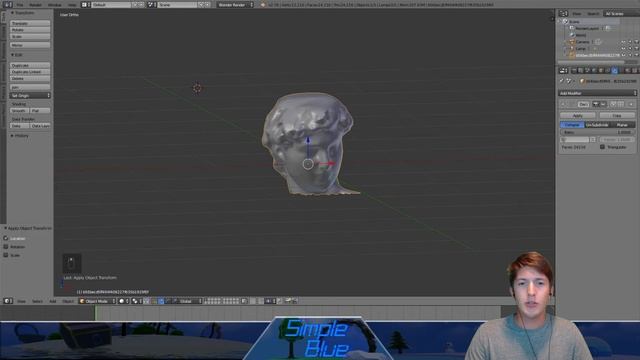Open the viewport shading selector
The width and height of the screenshot is (640, 360).
123,301
